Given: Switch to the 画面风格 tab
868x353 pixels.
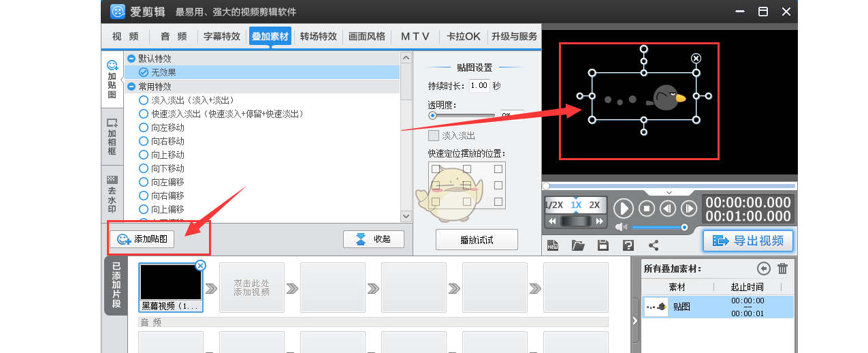Looking at the screenshot, I should pyautogui.click(x=367, y=36).
